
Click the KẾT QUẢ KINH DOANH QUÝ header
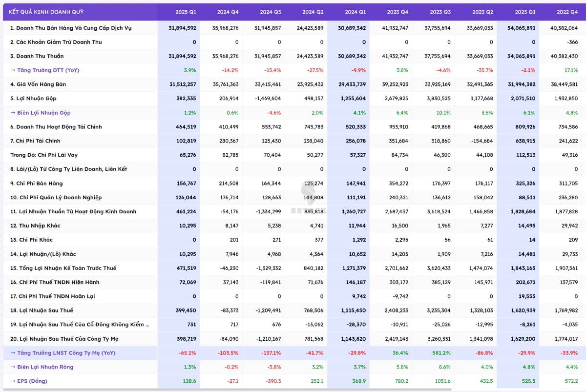click(42, 12)
